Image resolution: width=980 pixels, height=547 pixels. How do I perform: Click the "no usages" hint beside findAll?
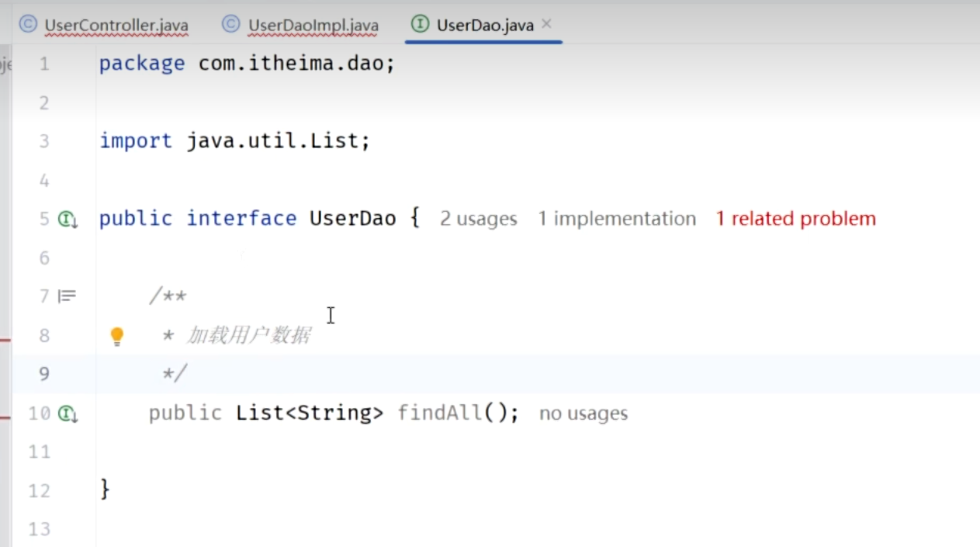coord(583,414)
